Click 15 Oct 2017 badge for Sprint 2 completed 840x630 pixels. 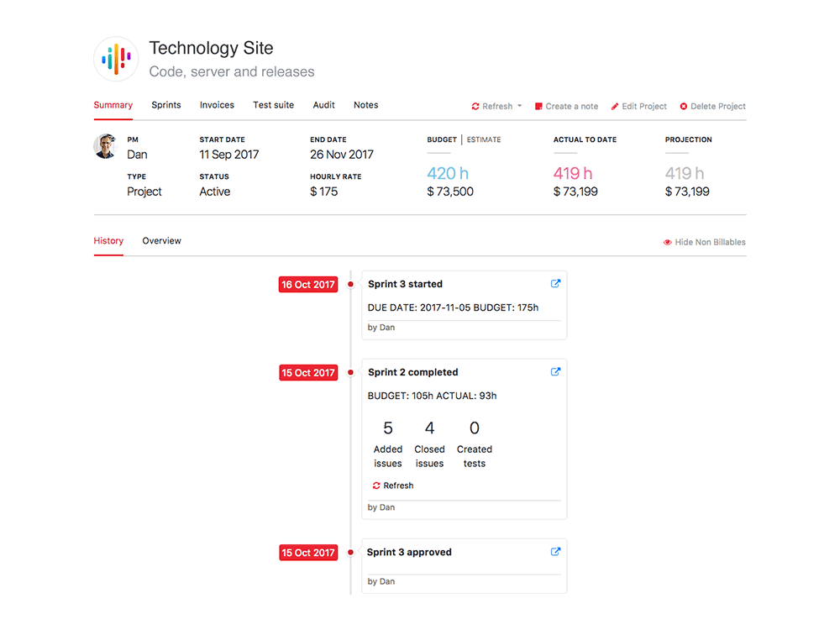click(308, 372)
